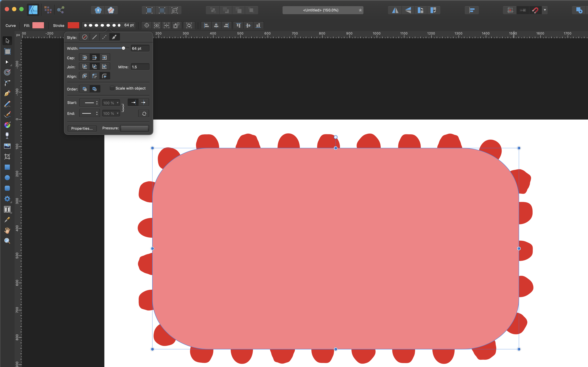Flip selection vertically
The width and height of the screenshot is (588, 367).
(408, 10)
